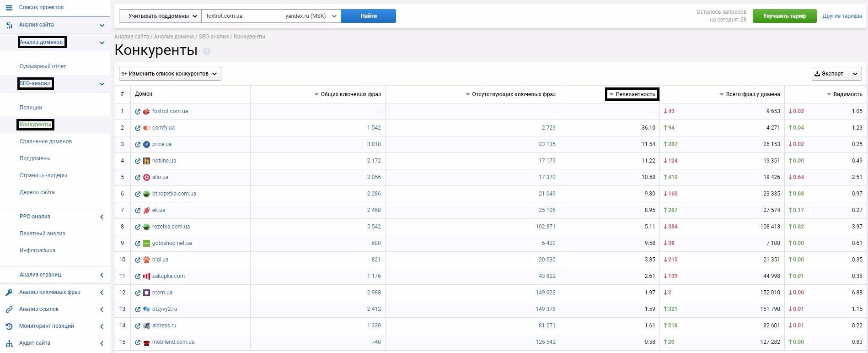The height and width of the screenshot is (353, 868).
Task: Click the hamburger menu icon beside Список проектов
Action: pos(9,8)
